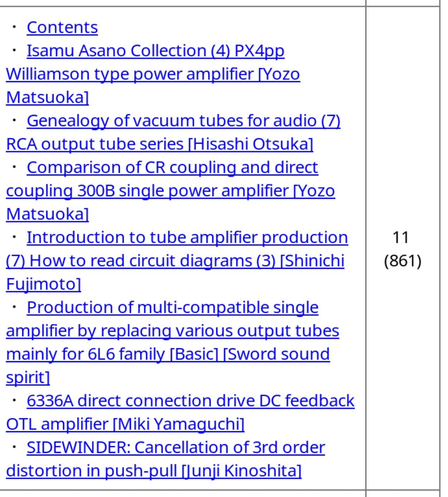Click the Fujimoto] link ending text
The width and height of the screenshot is (448, 497).
[x=44, y=284]
